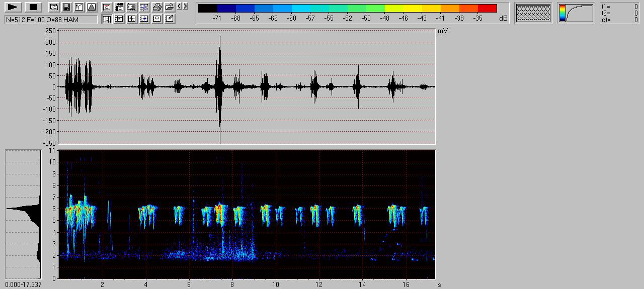644x289 pixels.
Task: Click the open folder icon
Action: click(x=170, y=7)
